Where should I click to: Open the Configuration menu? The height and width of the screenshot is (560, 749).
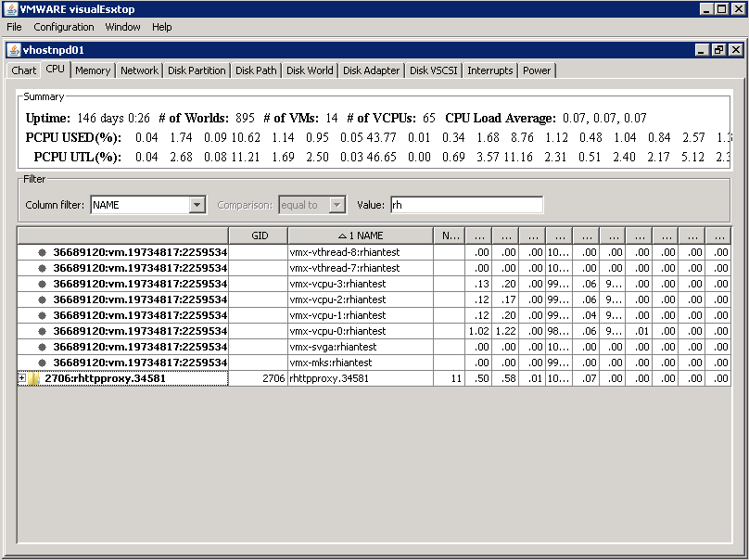pyautogui.click(x=64, y=27)
